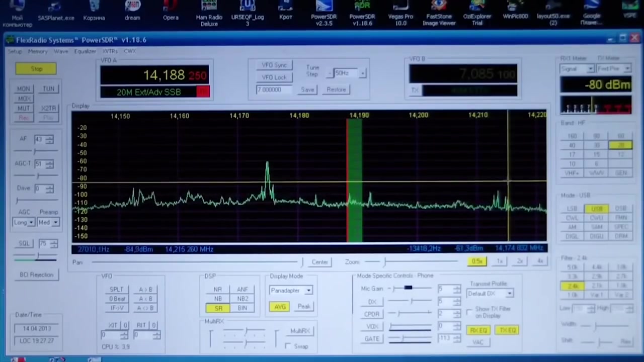Open Ham Radio Deluxe desktop icon
Image resolution: width=644 pixels, height=362 pixels.
click(209, 13)
